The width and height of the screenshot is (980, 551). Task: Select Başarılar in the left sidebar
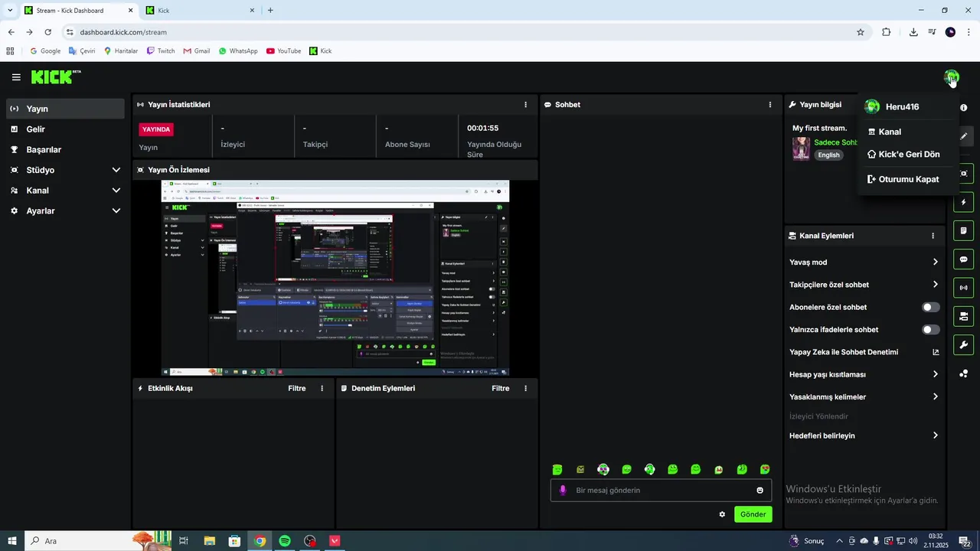(x=65, y=150)
